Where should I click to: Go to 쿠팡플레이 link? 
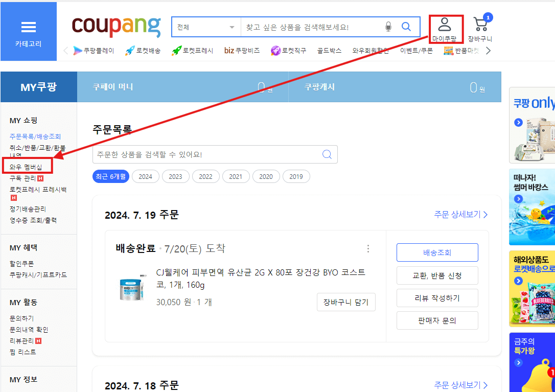[94, 51]
